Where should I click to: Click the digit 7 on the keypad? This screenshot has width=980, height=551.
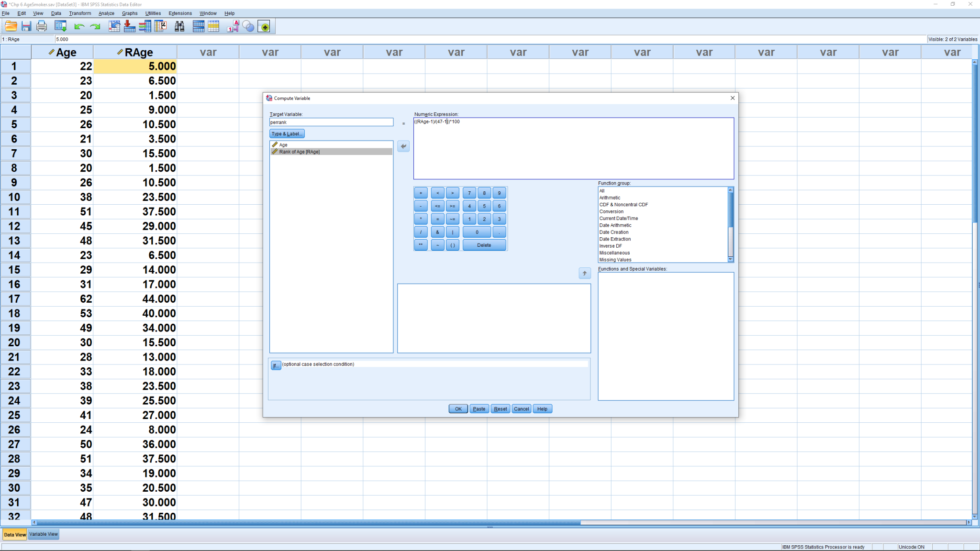pyautogui.click(x=469, y=193)
